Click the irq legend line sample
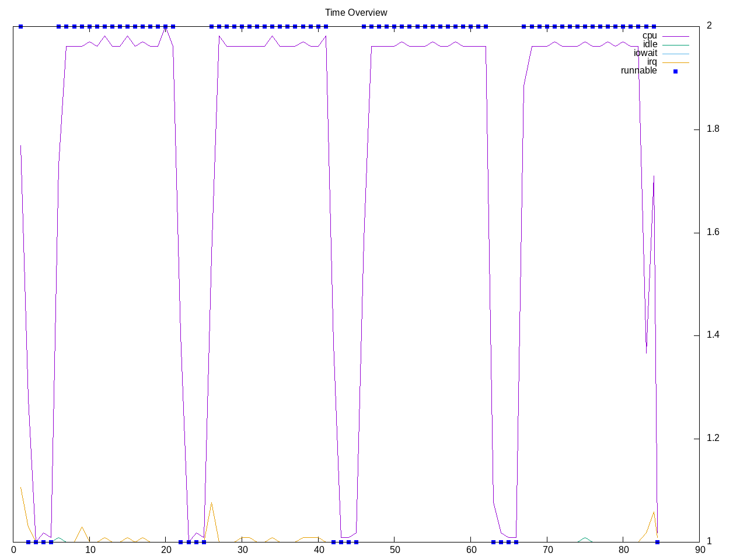The image size is (747, 560). [675, 62]
